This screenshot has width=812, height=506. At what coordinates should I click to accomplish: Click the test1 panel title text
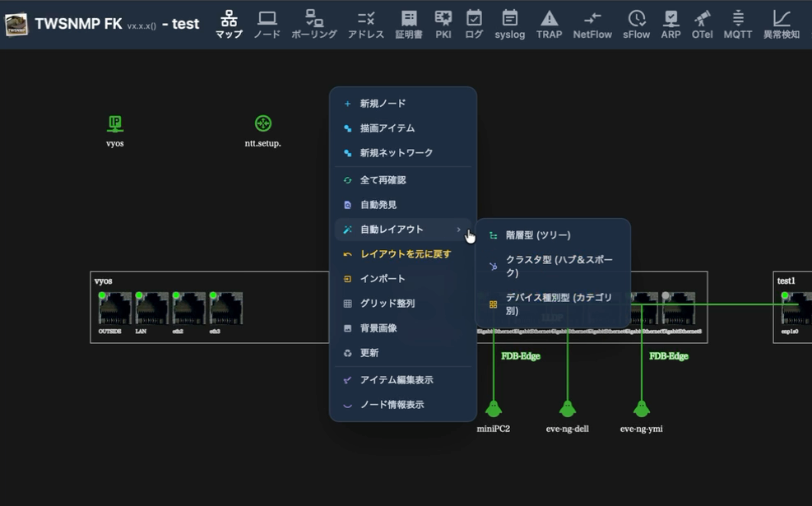pos(786,281)
